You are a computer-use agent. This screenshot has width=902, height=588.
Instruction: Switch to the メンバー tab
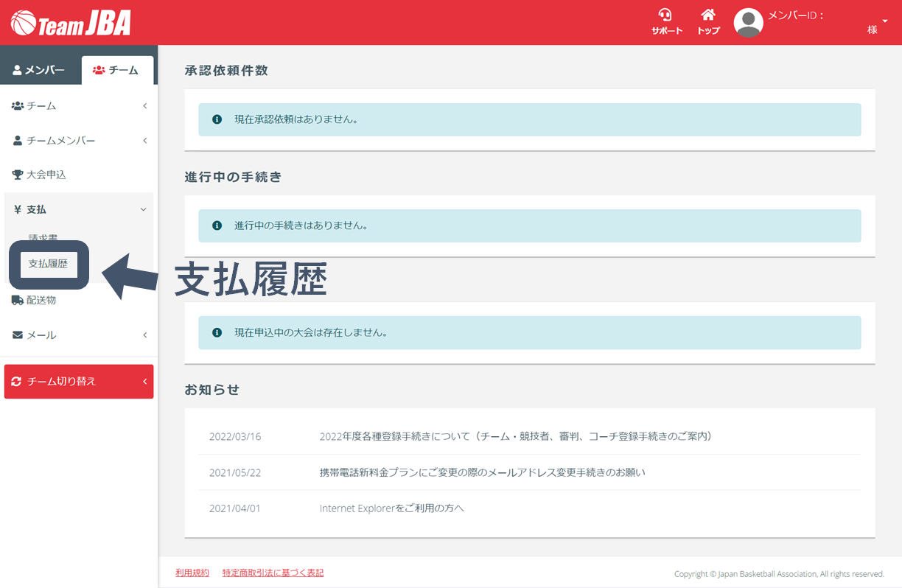tap(41, 69)
